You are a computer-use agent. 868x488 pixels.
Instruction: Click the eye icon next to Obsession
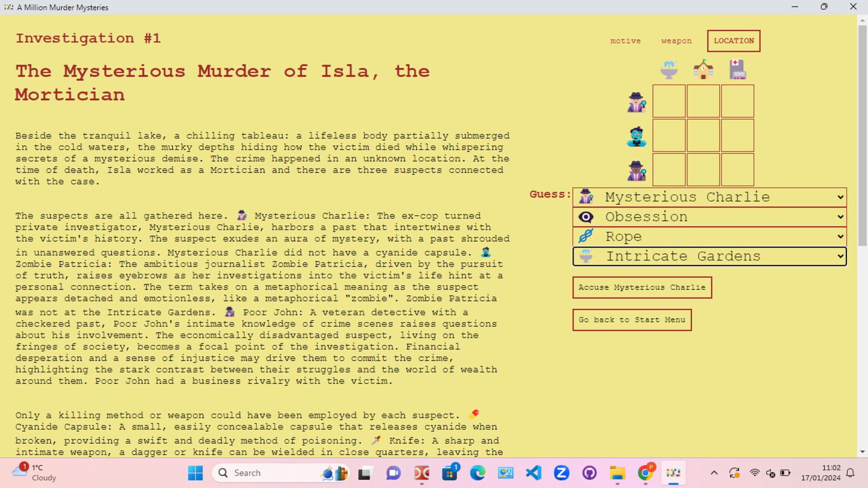point(586,217)
